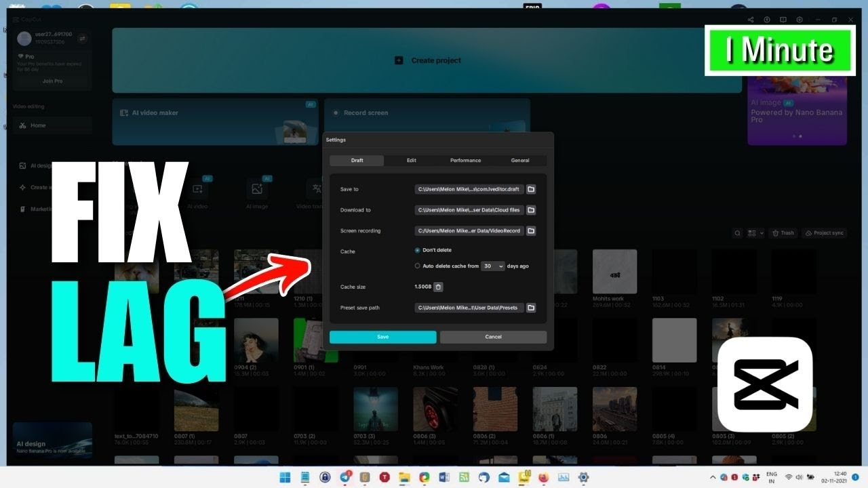Open the 1102 project thumbnail

click(734, 271)
